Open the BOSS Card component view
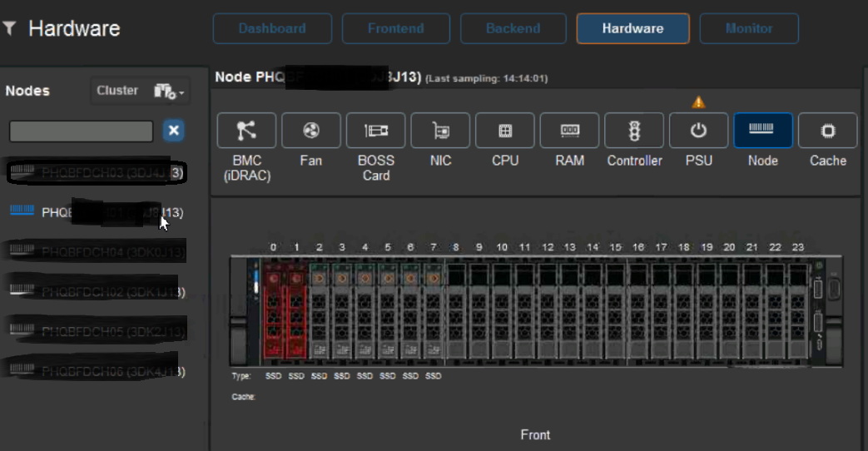 pos(376,131)
